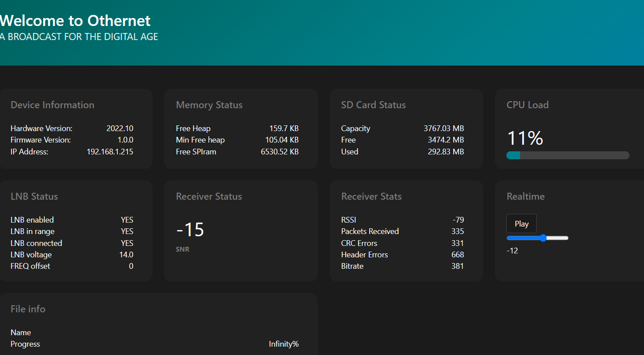Select the FREQ offset value 0
This screenshot has width=644, height=355.
point(131,266)
